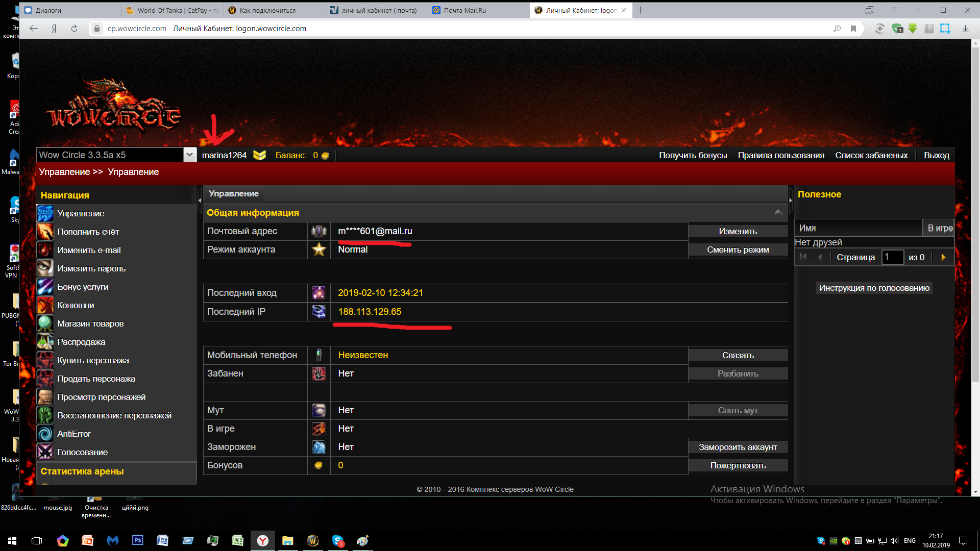This screenshot has height=551, width=980.
Task: Click the Пополнить счёт sidebar icon
Action: pos(45,232)
